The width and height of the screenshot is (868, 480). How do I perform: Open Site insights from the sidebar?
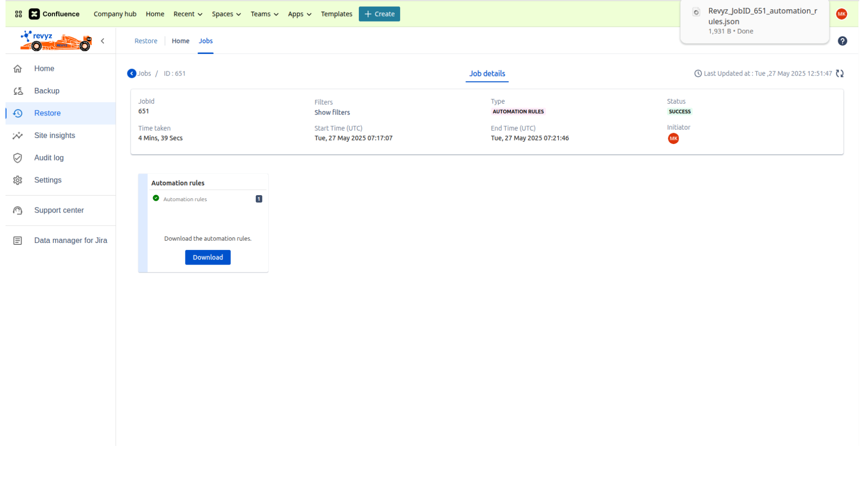click(x=54, y=135)
